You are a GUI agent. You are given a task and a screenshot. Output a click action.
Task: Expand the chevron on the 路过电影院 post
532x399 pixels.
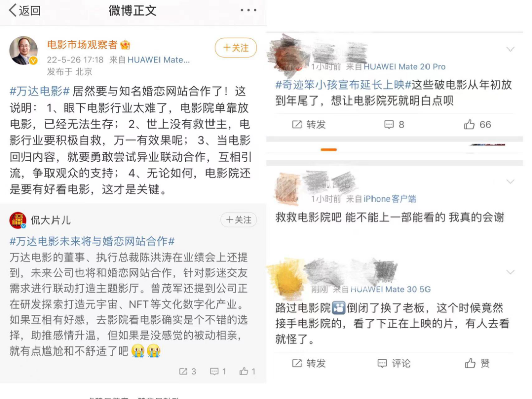pos(510,272)
